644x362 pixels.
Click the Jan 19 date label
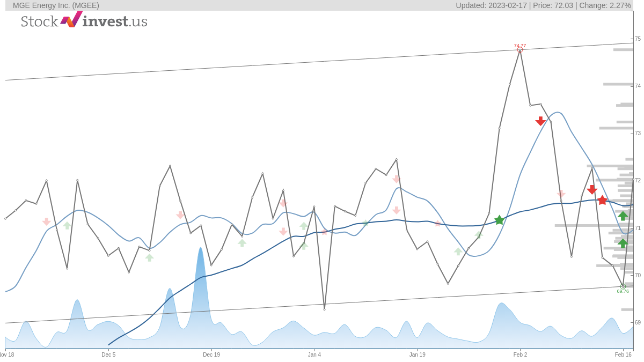[418, 354]
